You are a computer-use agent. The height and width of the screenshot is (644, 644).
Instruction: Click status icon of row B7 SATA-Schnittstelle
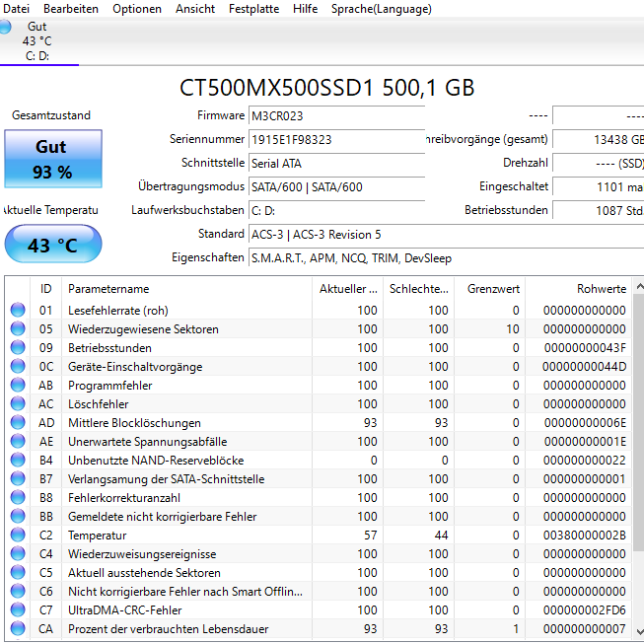click(x=18, y=478)
